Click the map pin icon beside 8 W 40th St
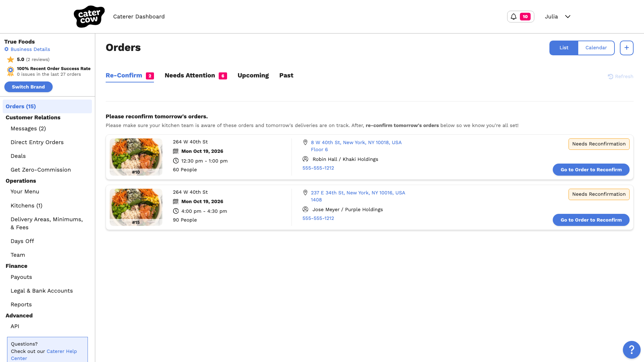 305,142
